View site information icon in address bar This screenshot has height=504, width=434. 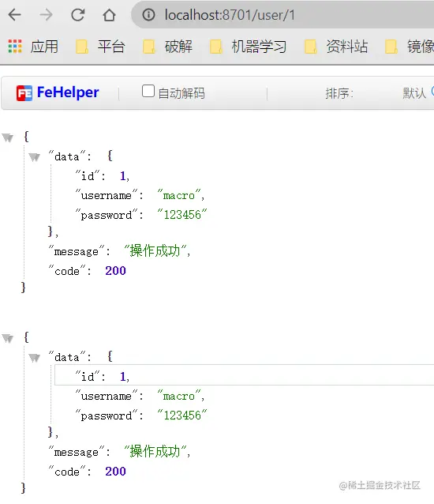[148, 15]
